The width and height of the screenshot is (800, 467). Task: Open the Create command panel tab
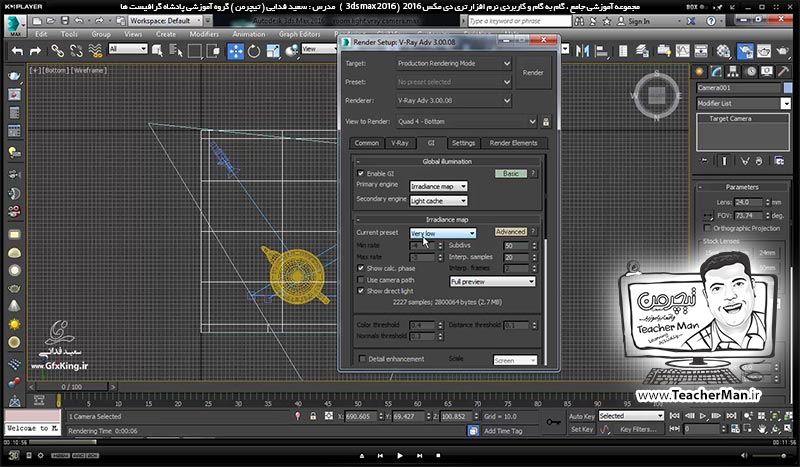(699, 72)
